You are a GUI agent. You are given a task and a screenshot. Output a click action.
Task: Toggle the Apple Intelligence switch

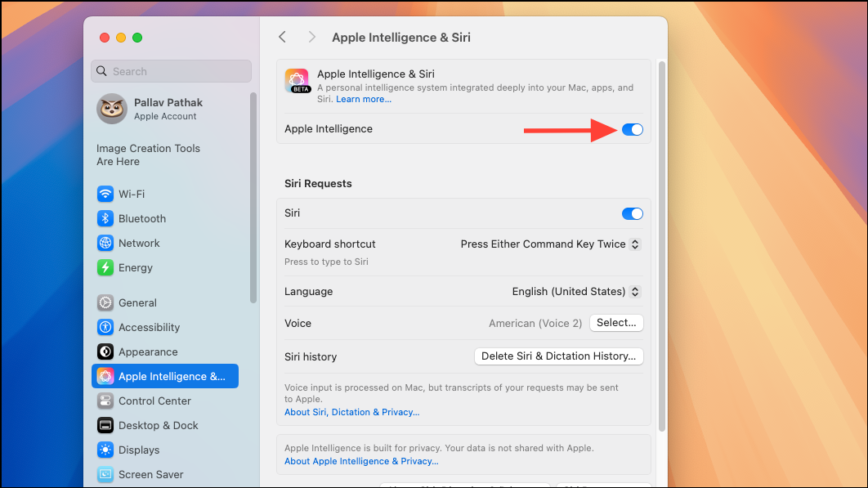tap(632, 130)
